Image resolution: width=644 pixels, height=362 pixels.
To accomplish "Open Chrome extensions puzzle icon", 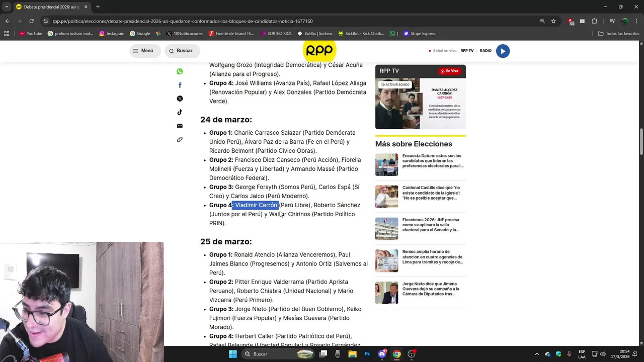I will [594, 21].
